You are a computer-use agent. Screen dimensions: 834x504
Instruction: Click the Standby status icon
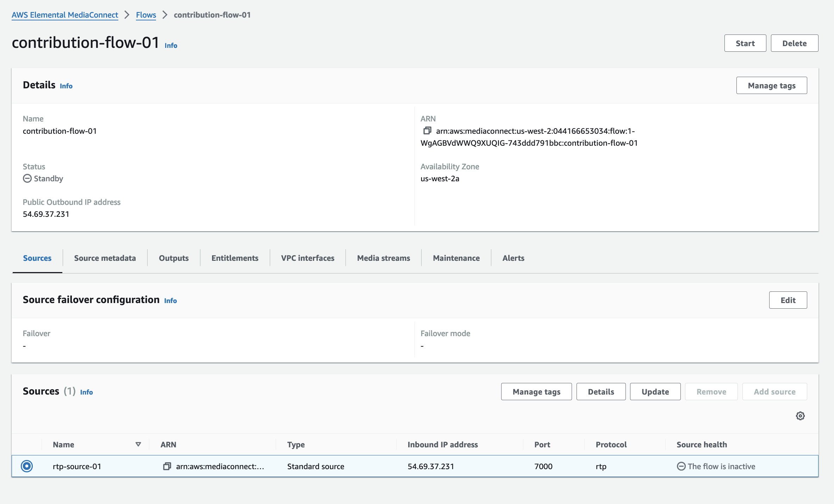[x=27, y=178]
